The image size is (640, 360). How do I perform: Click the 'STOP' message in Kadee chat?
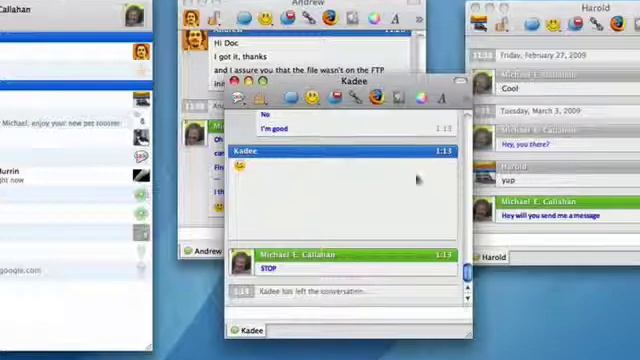(x=269, y=269)
